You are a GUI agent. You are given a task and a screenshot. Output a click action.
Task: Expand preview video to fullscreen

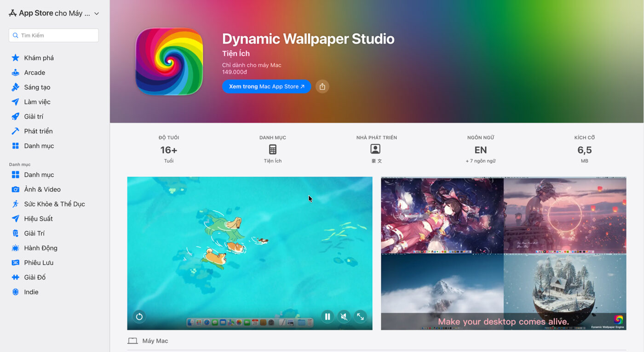(360, 316)
